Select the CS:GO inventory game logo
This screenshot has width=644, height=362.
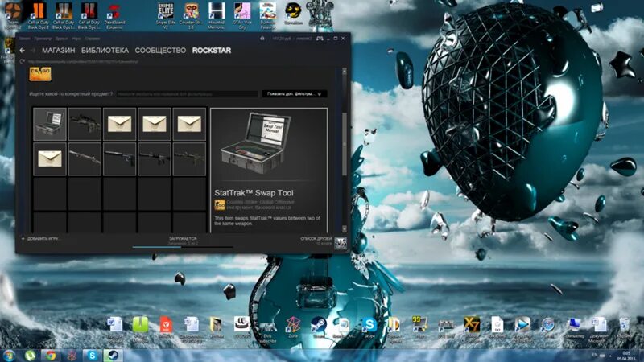[40, 74]
